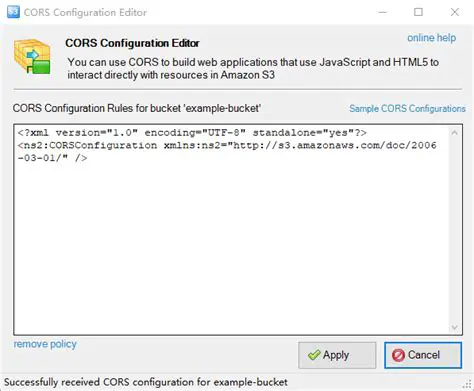Click the green checkmark icon on Apply
474x391 pixels.
pyautogui.click(x=314, y=355)
